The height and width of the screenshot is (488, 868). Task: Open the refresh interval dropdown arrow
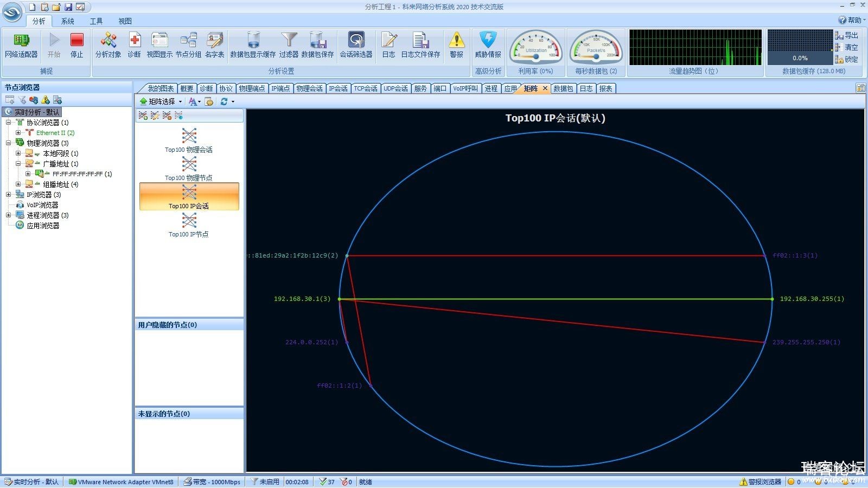[x=233, y=101]
